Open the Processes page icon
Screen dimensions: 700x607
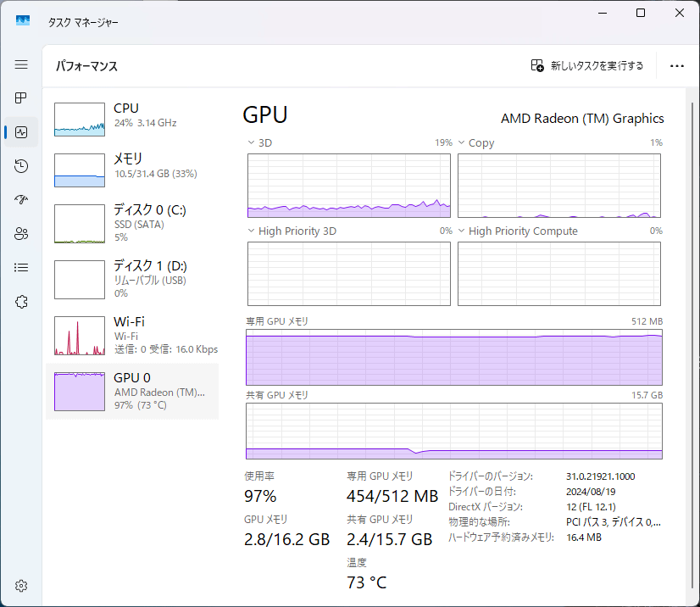click(21, 97)
